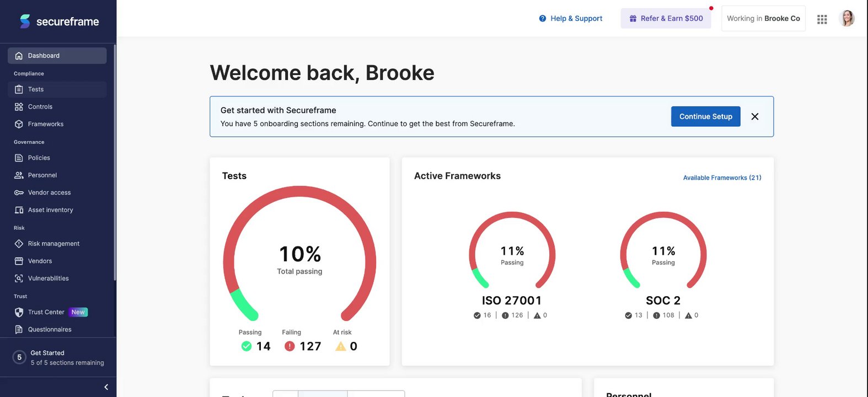868x397 pixels.
Task: Open Tests in the sidebar
Action: click(x=57, y=89)
